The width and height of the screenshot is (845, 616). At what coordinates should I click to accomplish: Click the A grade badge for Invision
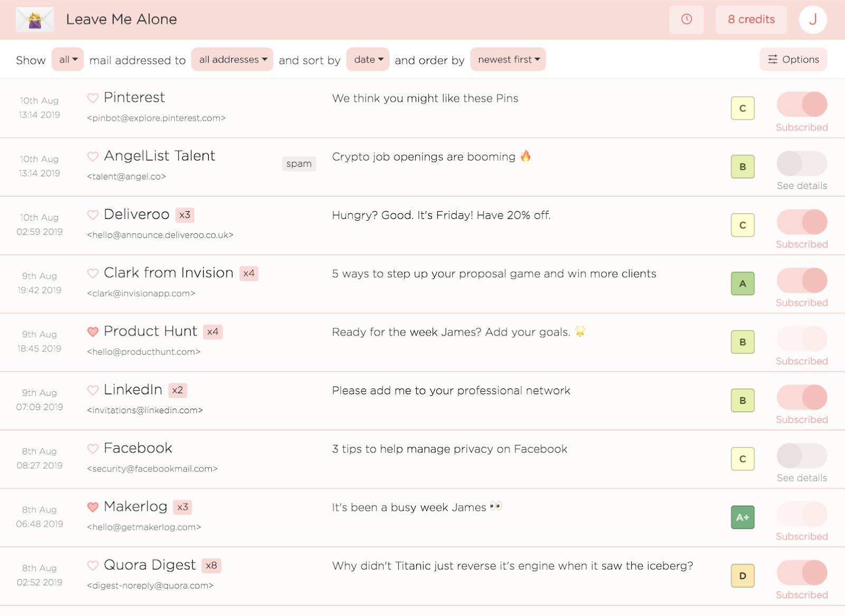coord(743,283)
